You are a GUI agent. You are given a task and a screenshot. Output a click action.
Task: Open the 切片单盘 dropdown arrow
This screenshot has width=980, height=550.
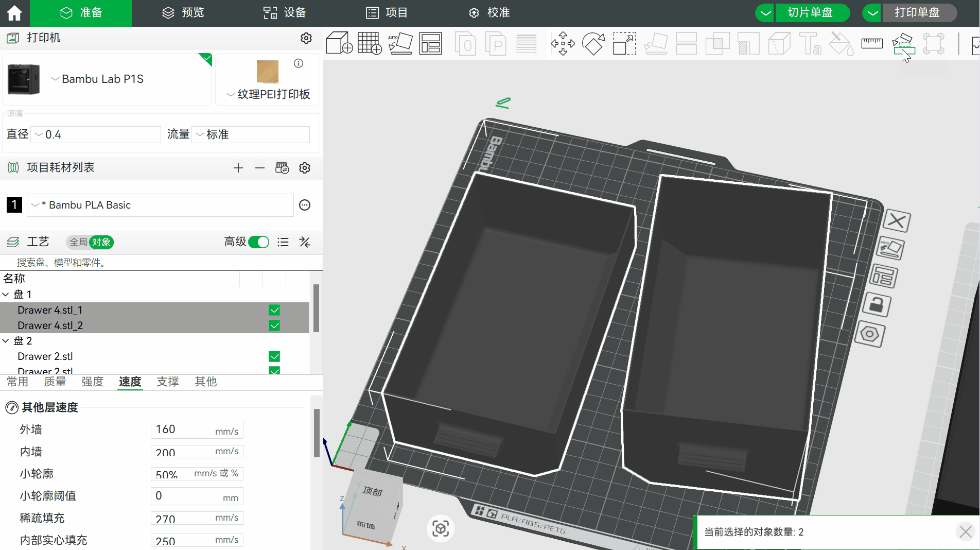pyautogui.click(x=765, y=13)
